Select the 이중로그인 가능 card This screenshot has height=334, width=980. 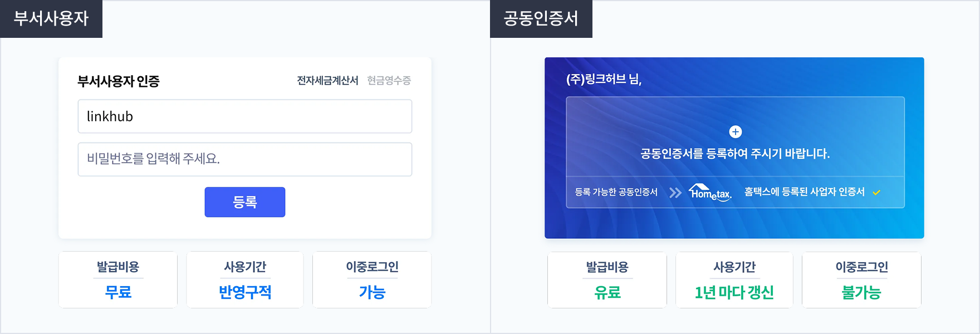tap(371, 279)
